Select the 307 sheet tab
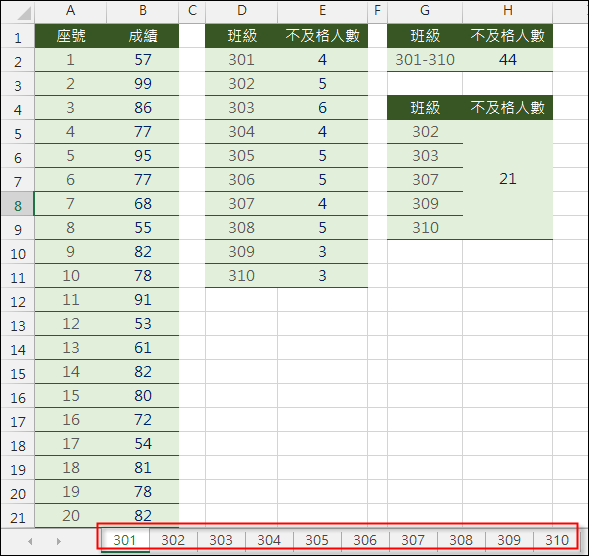The image size is (589, 556). tap(413, 540)
